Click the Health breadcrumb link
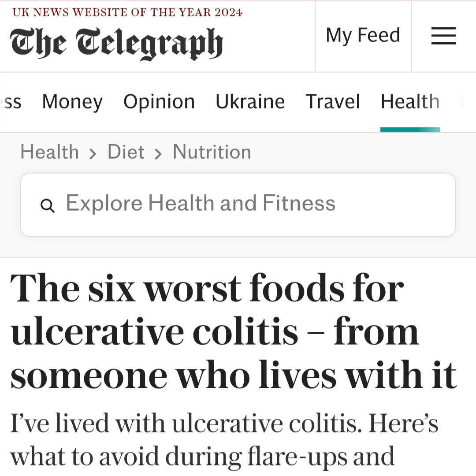 pyautogui.click(x=49, y=152)
